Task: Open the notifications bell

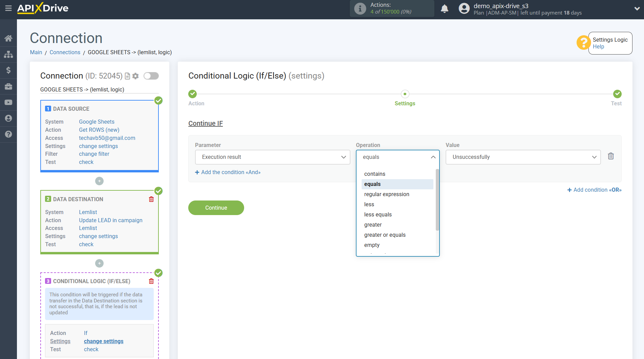Action: (x=445, y=8)
